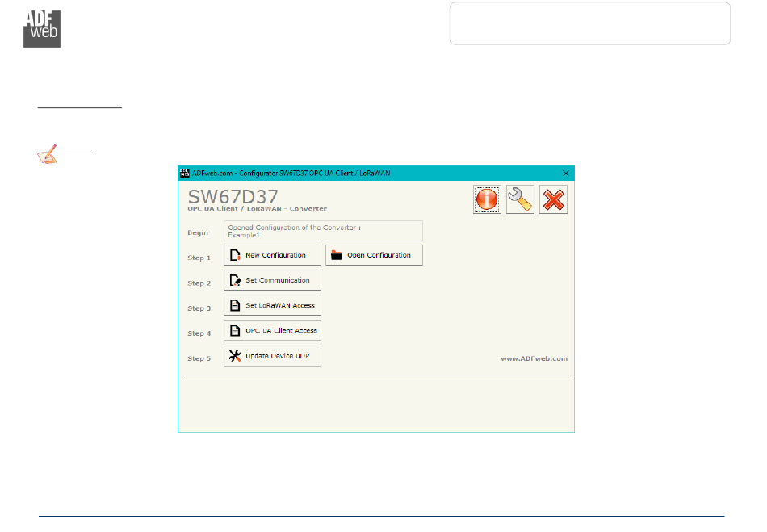Open settings with the wrench icon

pos(520,199)
